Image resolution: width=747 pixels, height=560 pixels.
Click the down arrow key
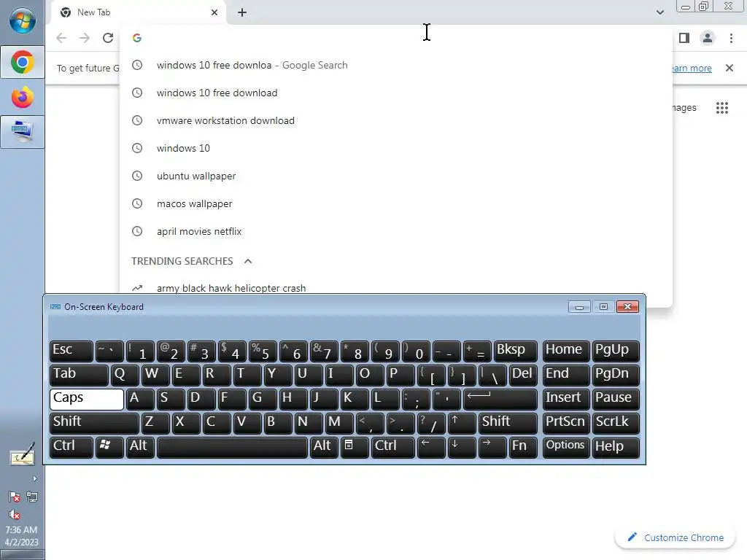point(462,447)
